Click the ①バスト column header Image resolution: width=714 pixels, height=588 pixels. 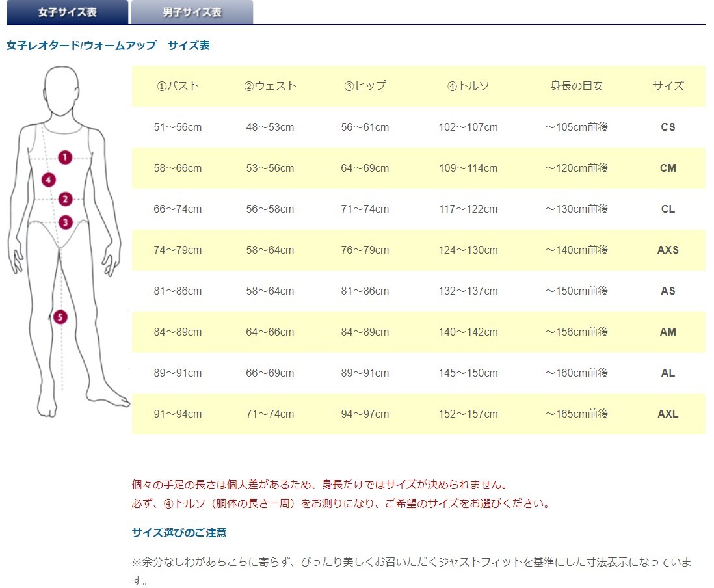pos(178,86)
